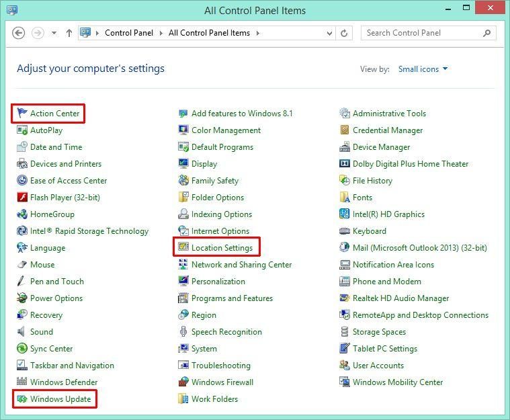Open the Programs and Features link
Viewport: 510px width, 420px height.
tap(232, 298)
